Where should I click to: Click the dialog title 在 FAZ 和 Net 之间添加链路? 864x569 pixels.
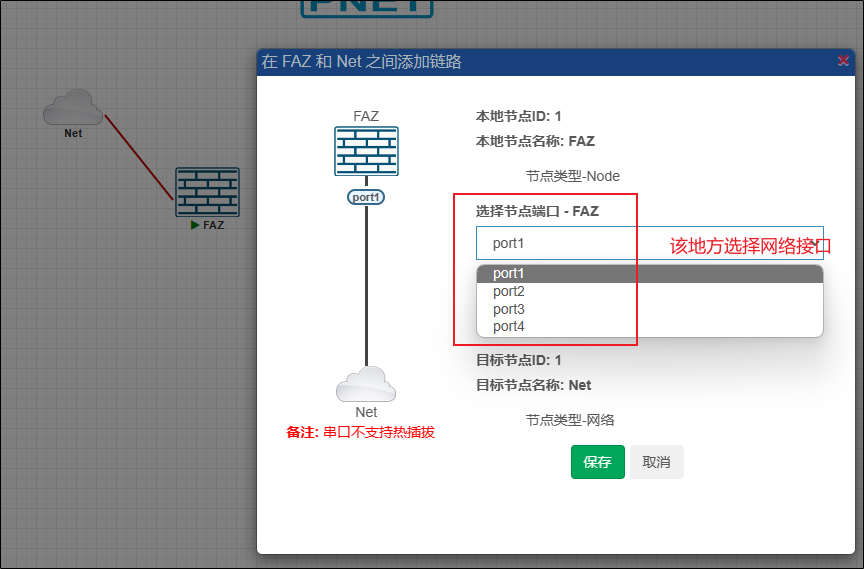(x=361, y=61)
